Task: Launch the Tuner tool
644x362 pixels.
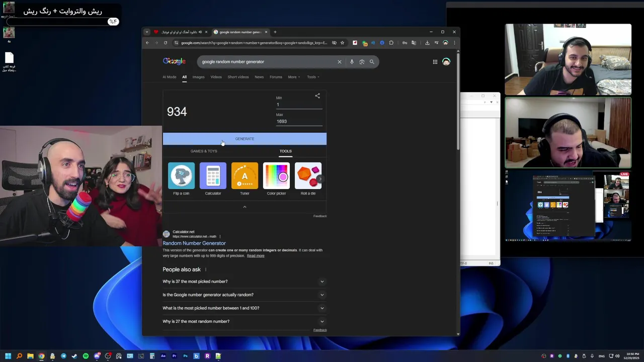Action: coord(245,179)
